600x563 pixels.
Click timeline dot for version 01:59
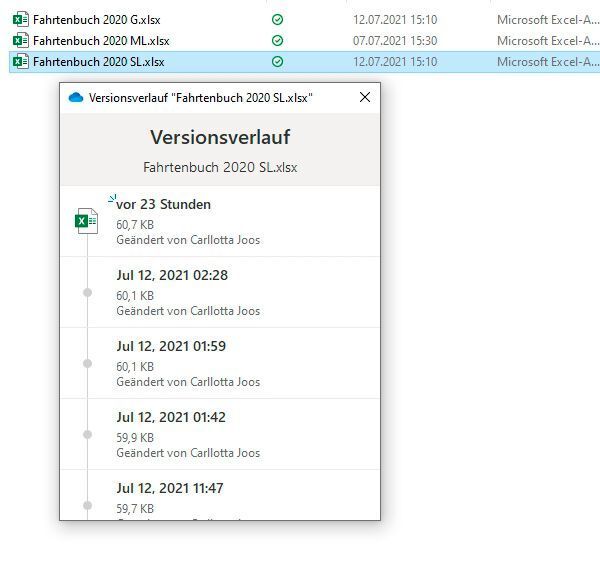87,363
